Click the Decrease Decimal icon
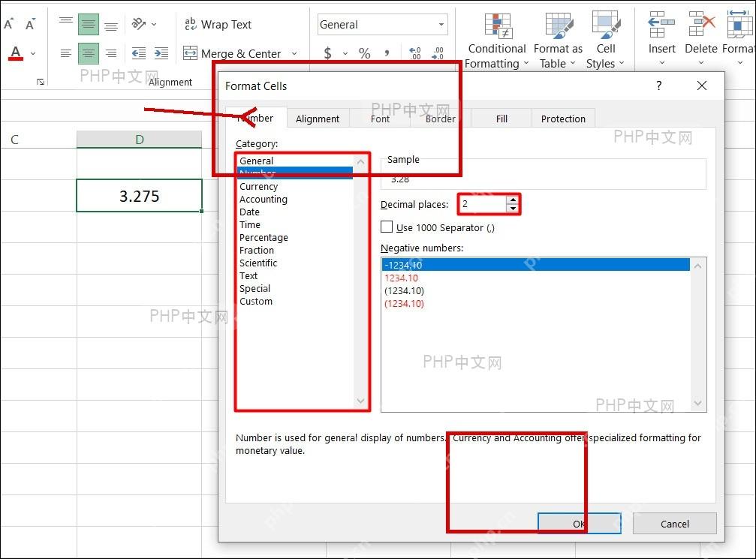Viewport: 756px width, 559px height. point(437,53)
